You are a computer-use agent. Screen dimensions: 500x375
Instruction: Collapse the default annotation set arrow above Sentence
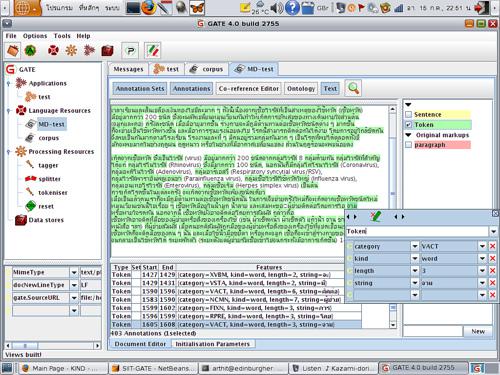pyautogui.click(x=408, y=105)
